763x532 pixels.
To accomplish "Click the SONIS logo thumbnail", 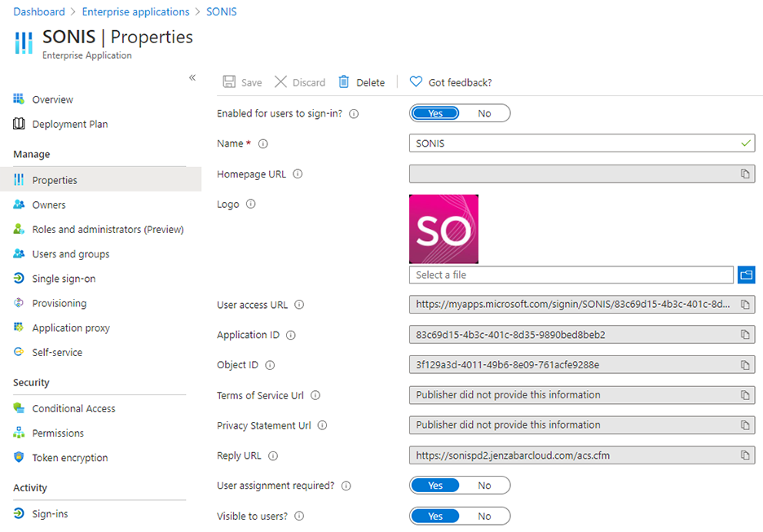I will click(443, 229).
